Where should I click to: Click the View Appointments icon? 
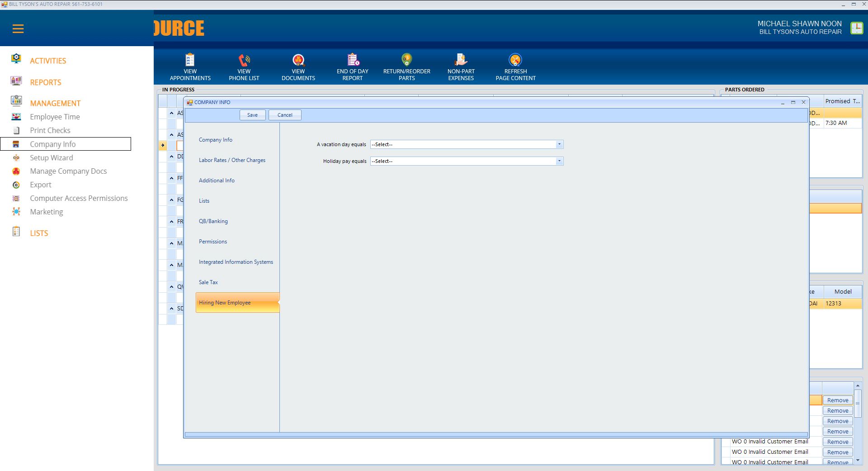point(190,60)
